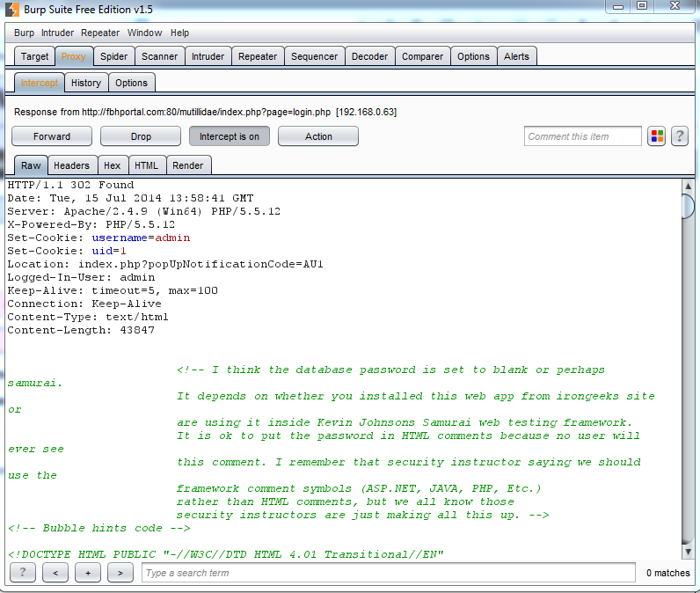Click the scrollbar down arrow
Image resolution: width=700 pixels, height=593 pixels.
pyautogui.click(x=688, y=552)
